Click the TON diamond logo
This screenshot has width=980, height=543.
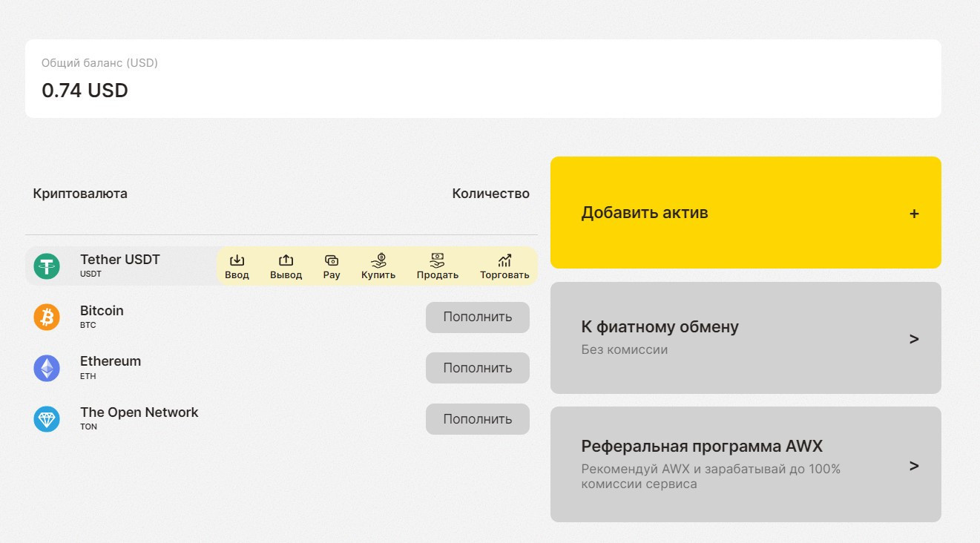click(47, 419)
